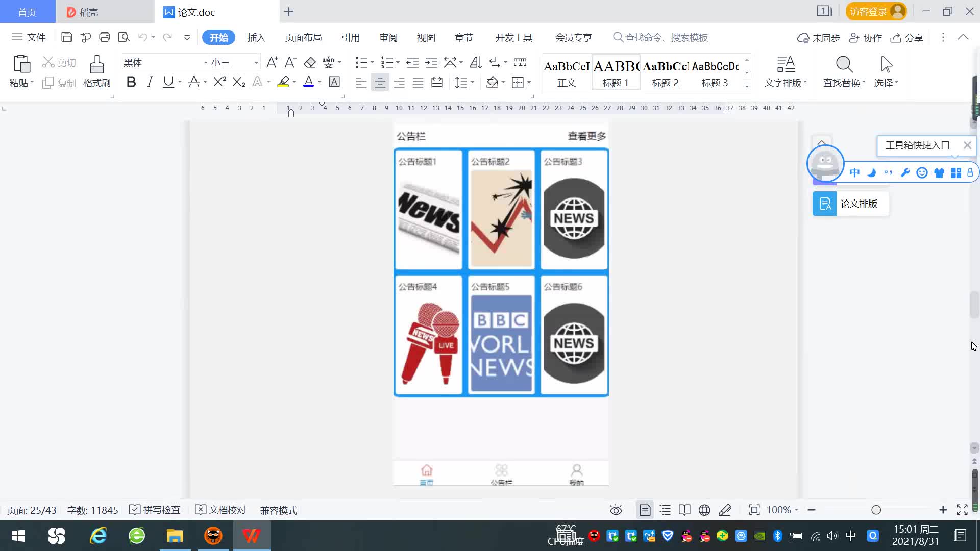The image size is (980, 551).
Task: Click the superscript X² icon
Action: pos(219,82)
